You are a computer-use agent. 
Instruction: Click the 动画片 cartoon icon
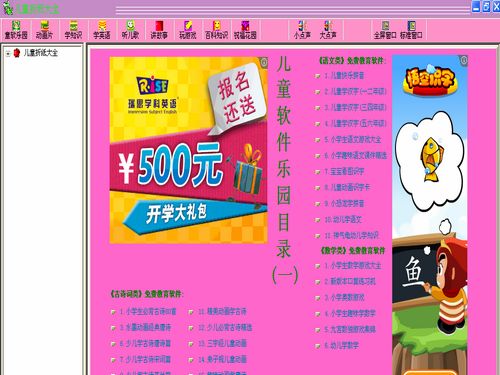(x=44, y=30)
